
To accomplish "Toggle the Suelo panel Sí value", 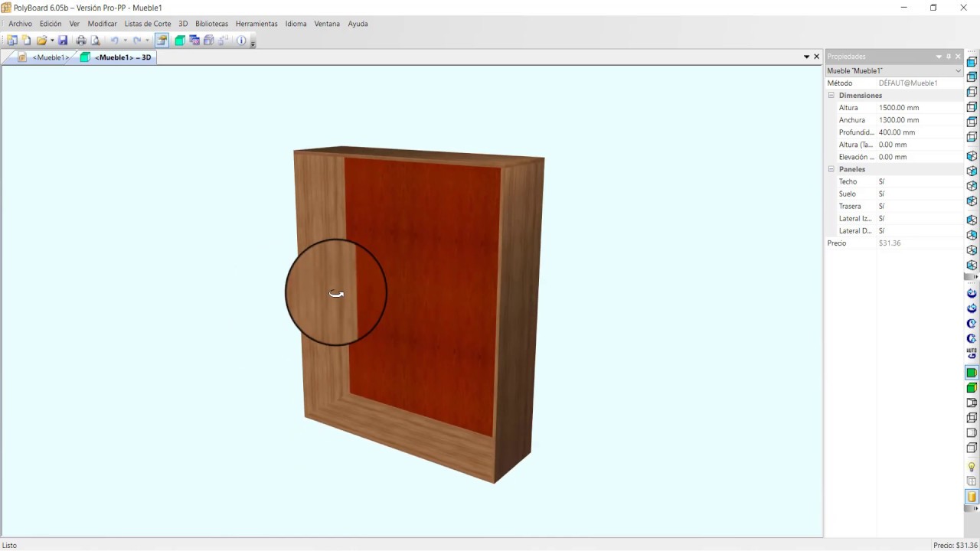I will pos(882,194).
